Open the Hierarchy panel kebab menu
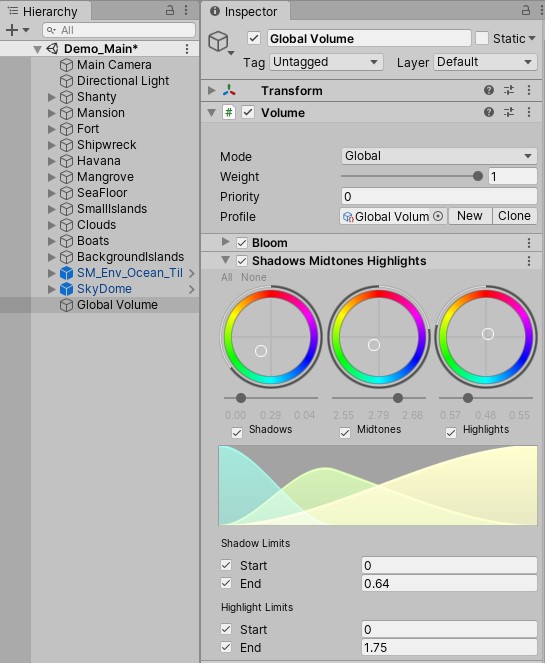This screenshot has height=663, width=545. pos(186,10)
